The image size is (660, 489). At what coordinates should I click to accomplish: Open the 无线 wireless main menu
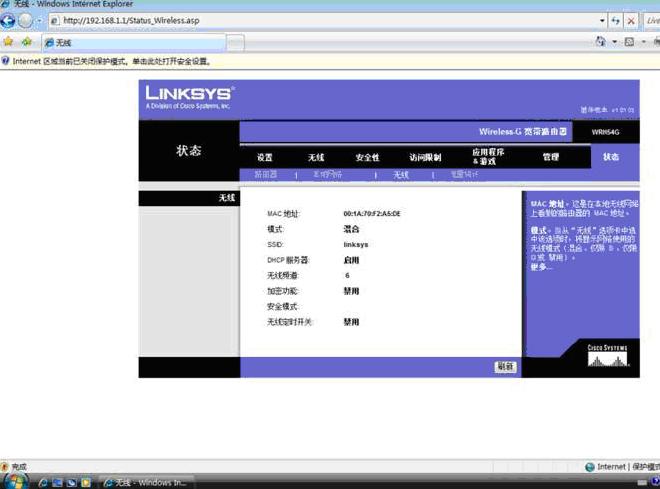[316, 157]
